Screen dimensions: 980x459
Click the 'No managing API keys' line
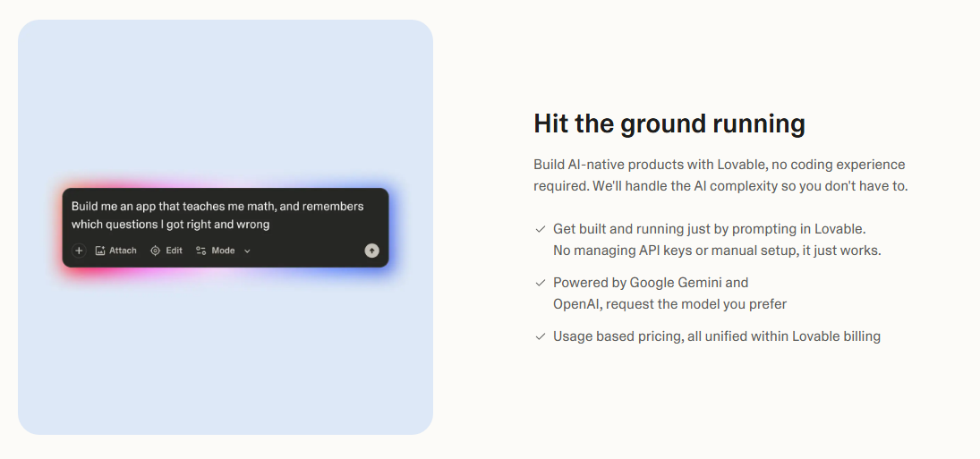[x=716, y=251]
